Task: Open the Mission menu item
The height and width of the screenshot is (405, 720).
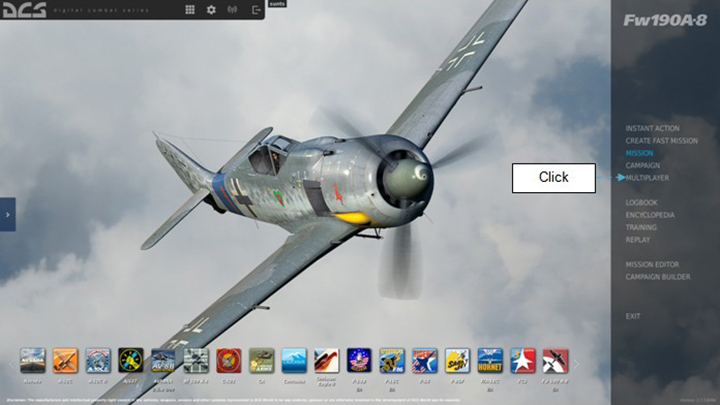Action: tap(639, 153)
